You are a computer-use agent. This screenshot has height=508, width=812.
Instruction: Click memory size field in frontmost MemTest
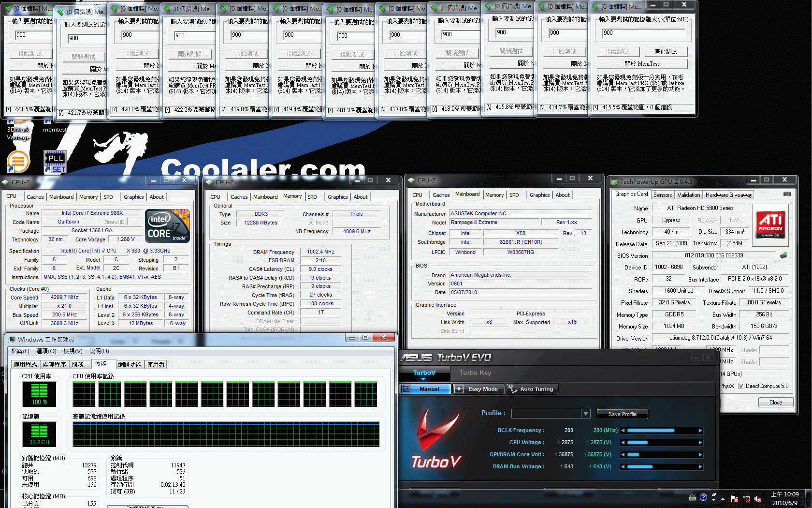[x=643, y=33]
